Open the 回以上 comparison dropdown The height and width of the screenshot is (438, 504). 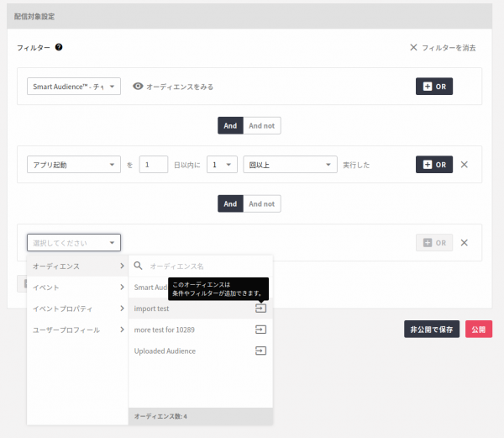click(x=290, y=165)
